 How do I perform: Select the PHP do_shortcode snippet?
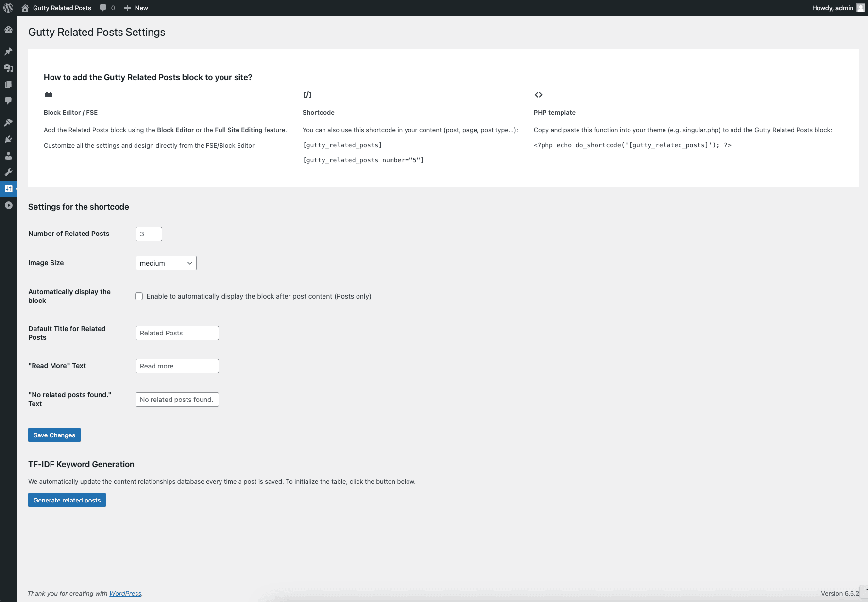pos(632,145)
